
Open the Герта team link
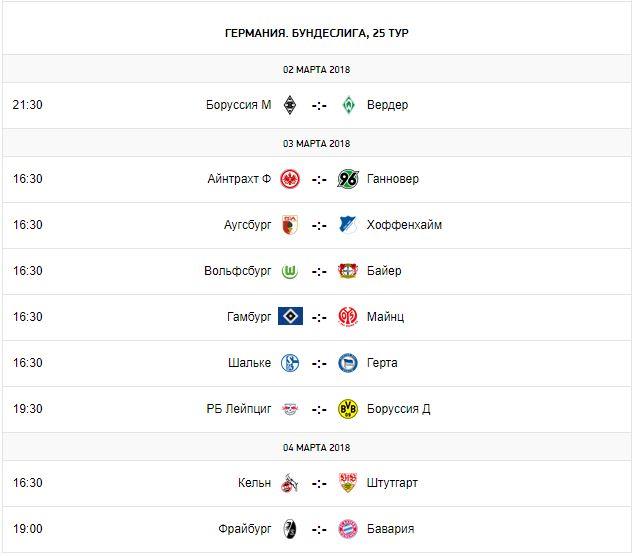coord(382,363)
